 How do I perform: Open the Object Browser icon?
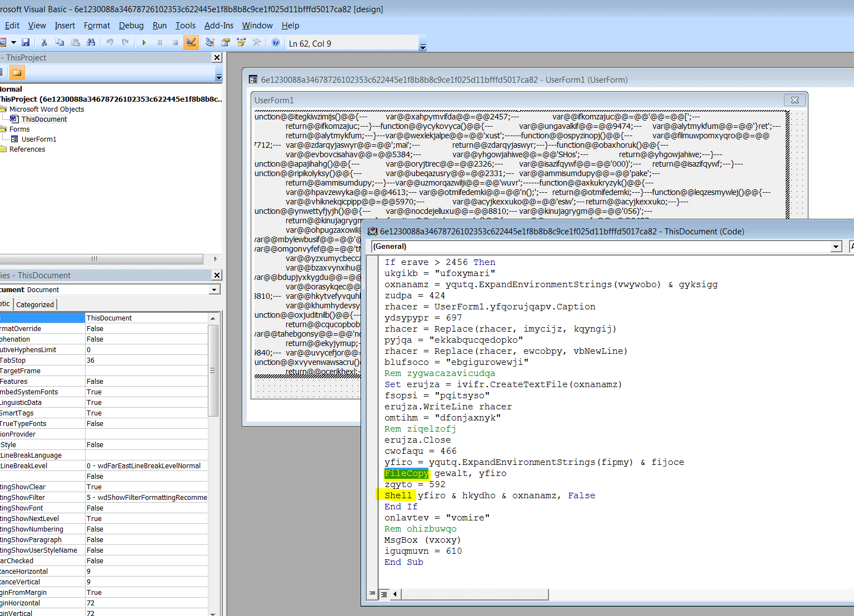[241, 42]
